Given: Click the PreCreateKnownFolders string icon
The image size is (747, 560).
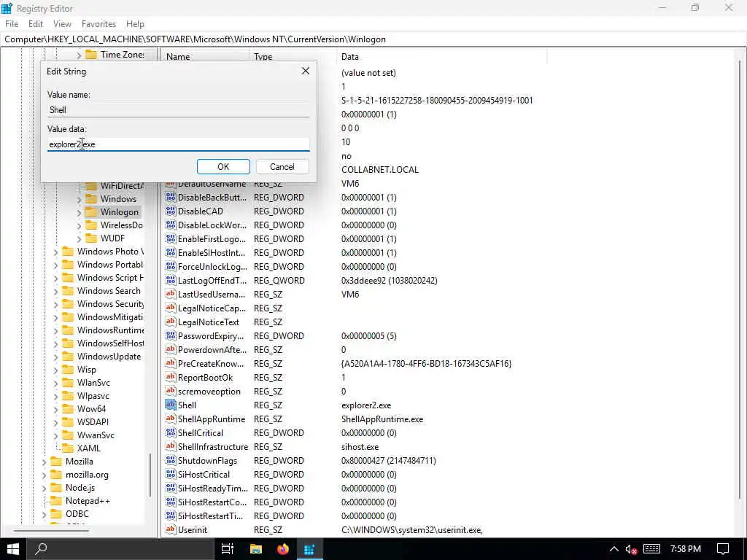Looking at the screenshot, I should [171, 363].
